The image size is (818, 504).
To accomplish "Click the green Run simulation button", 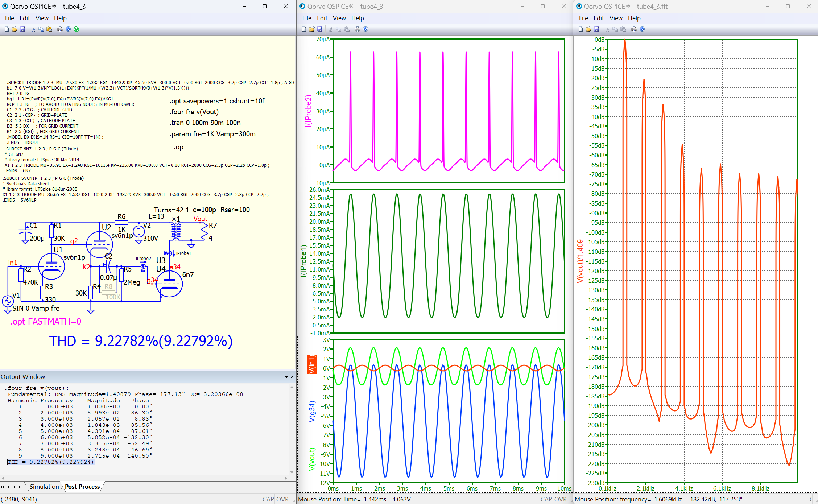I will [x=77, y=29].
